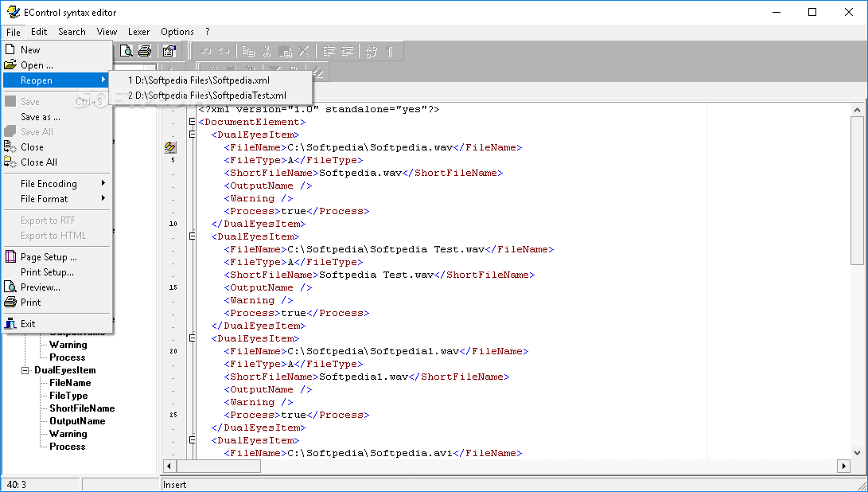Click the unindent block toolbar icon

[329, 52]
